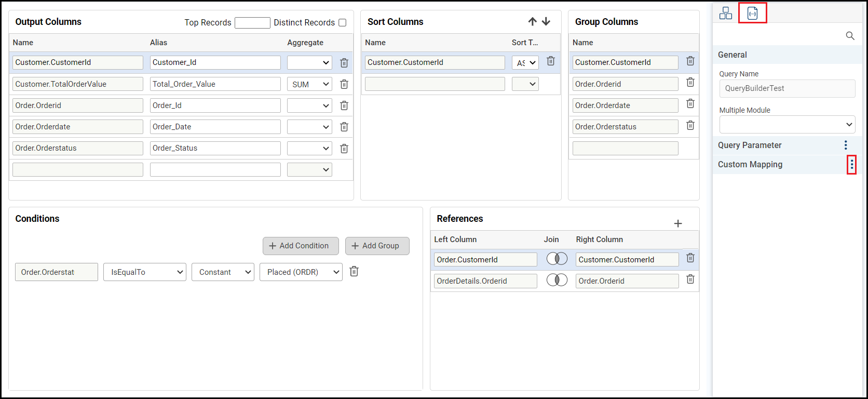Screen dimensions: 868x399
Task: Click the search magnifier in properties panel
Action: tap(850, 36)
